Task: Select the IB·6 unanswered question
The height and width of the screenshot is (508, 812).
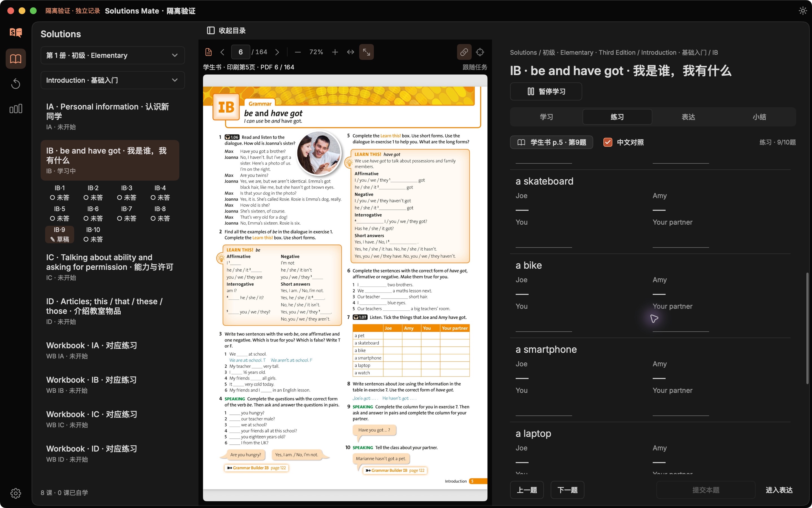Action: tap(93, 214)
